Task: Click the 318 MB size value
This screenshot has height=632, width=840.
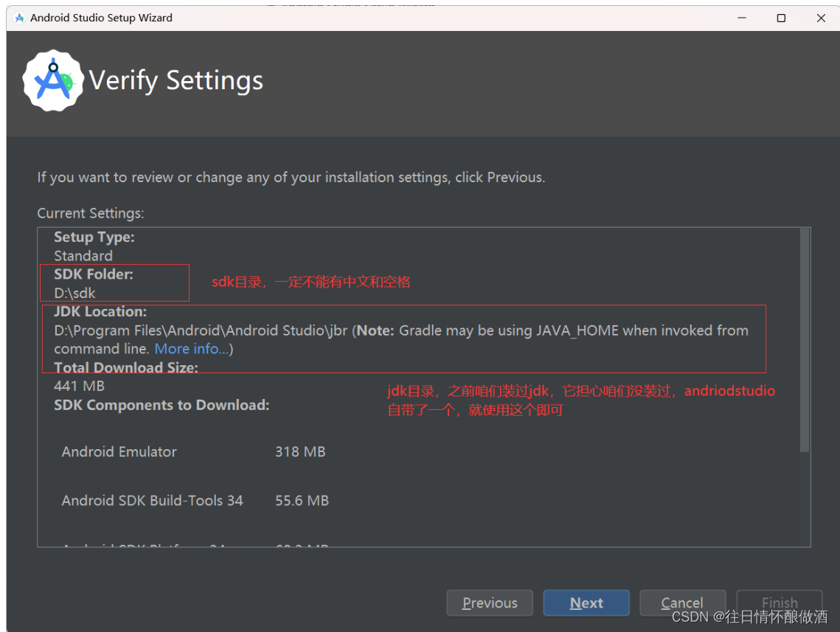Action: click(301, 452)
